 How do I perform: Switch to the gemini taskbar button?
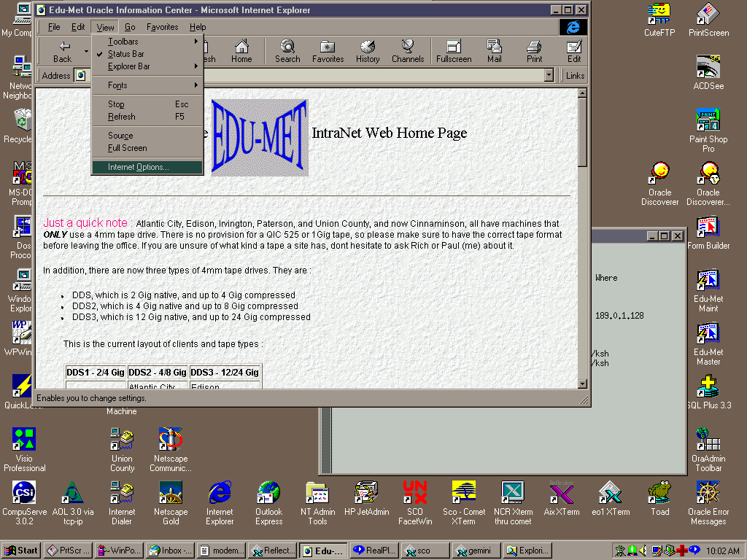click(x=477, y=551)
